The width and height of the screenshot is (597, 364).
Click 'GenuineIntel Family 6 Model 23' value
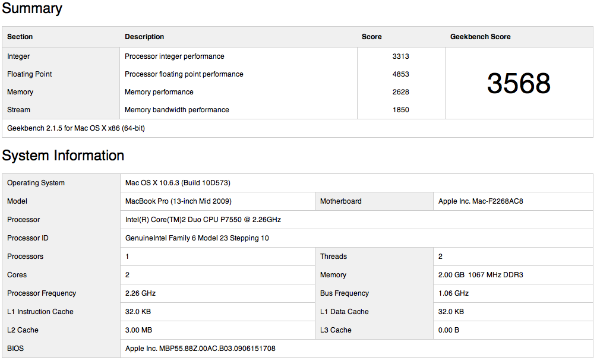coord(197,238)
